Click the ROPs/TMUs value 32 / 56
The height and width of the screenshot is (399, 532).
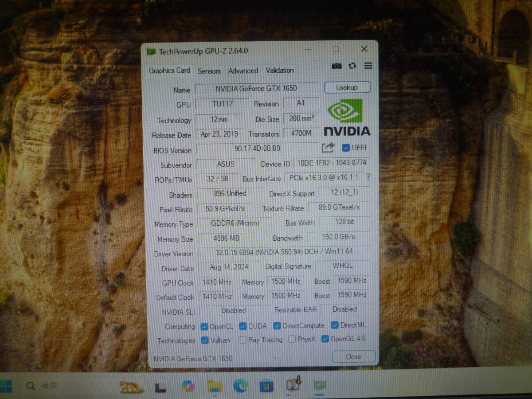pyautogui.click(x=217, y=179)
